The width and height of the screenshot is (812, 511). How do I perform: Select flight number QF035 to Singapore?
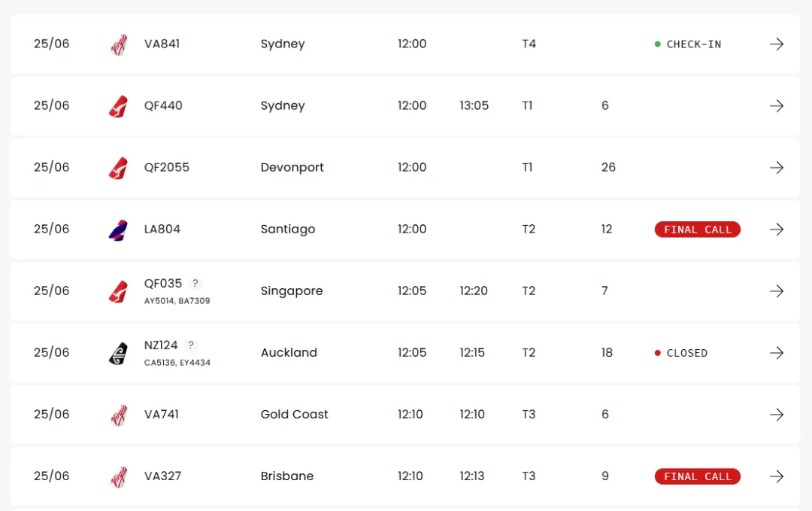coord(163,284)
